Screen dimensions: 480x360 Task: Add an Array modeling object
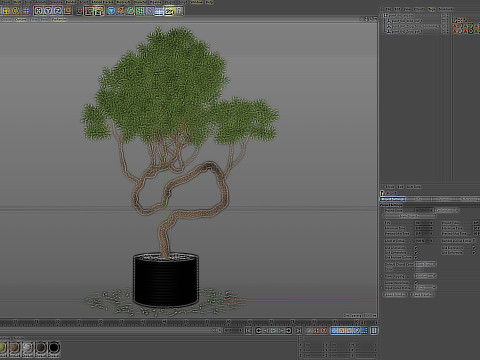point(140,11)
